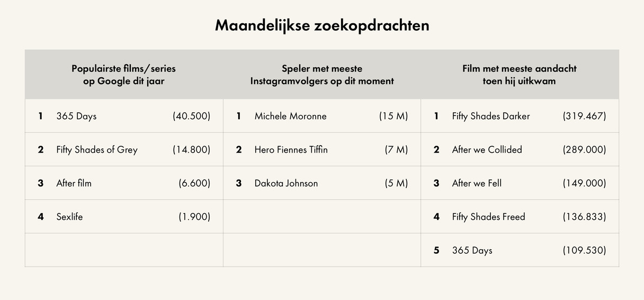The height and width of the screenshot is (300, 644).
Task: Click '365 Days' in the Google column
Action: click(x=76, y=116)
